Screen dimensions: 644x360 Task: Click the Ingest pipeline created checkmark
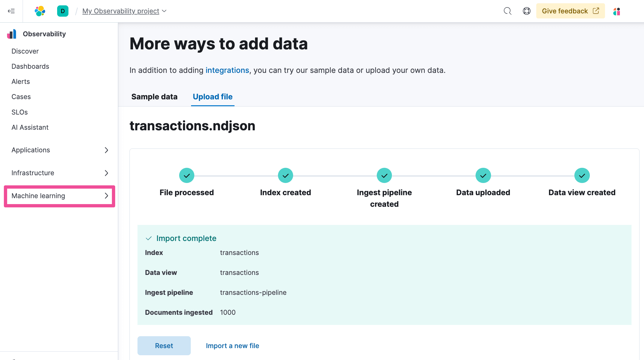click(x=384, y=176)
